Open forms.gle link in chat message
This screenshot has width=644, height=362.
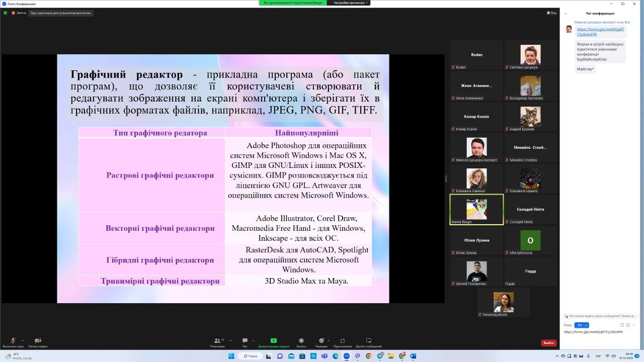600,32
